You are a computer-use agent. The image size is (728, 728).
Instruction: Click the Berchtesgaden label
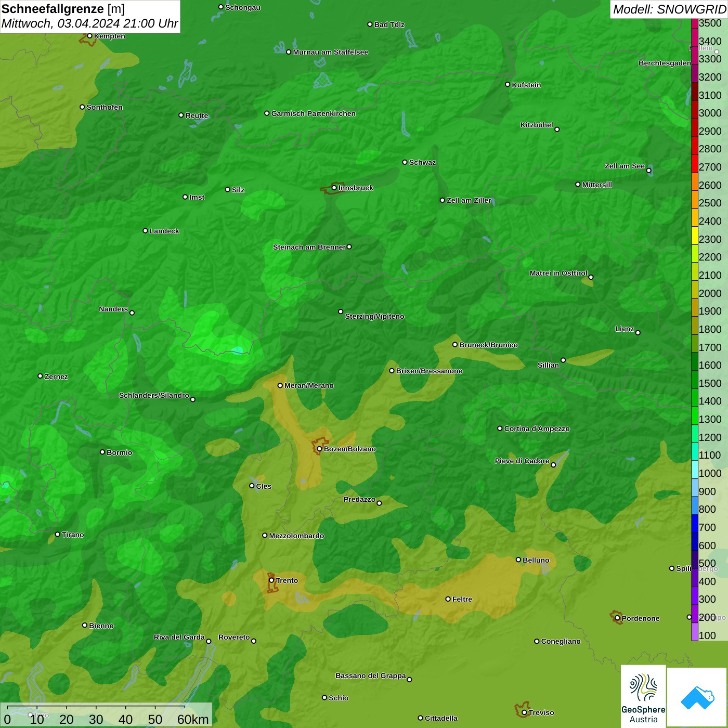[x=665, y=63]
